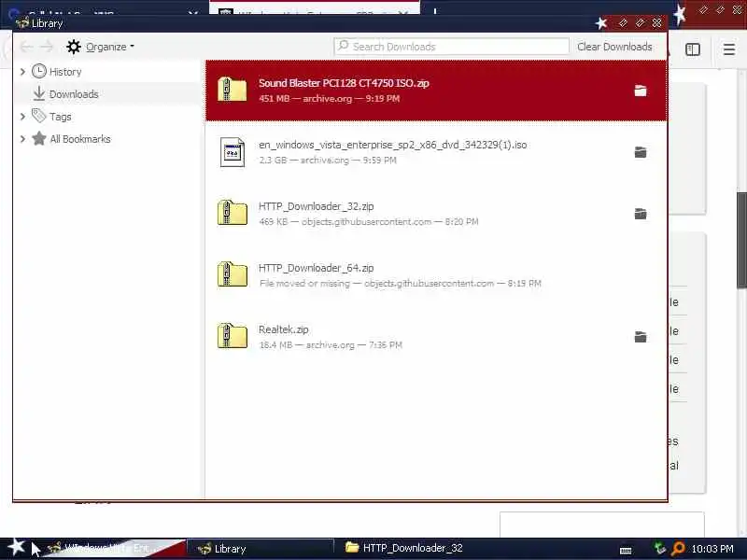
Task: Select HTTP_Downloader_64.zip download entry
Action: (436, 274)
